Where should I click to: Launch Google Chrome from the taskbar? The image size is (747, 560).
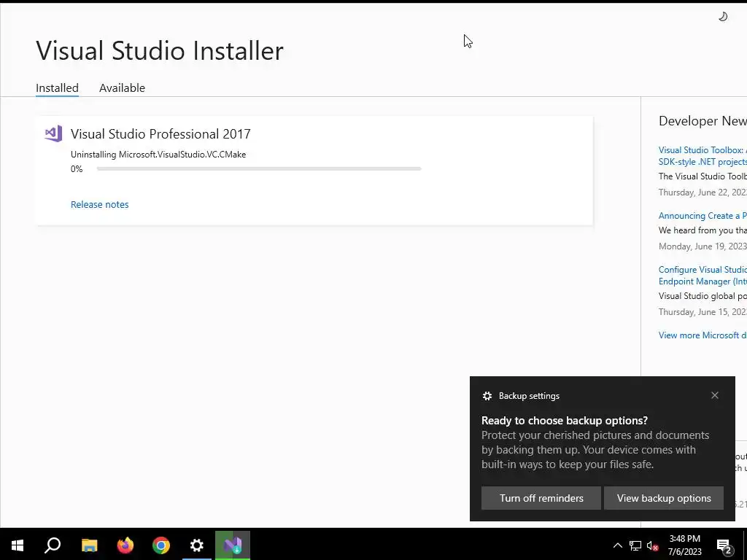point(161,545)
